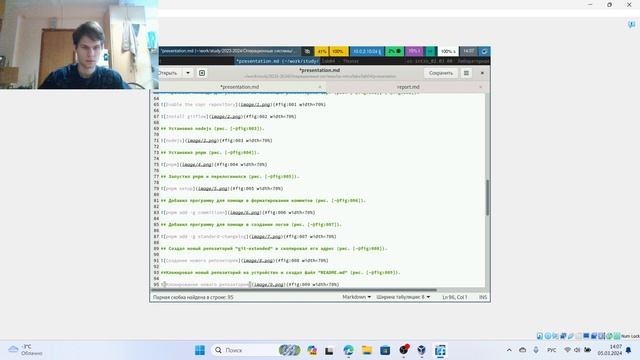Click the image/6.png link on line 83
The image size is (640, 360).
pyautogui.click(x=245, y=213)
